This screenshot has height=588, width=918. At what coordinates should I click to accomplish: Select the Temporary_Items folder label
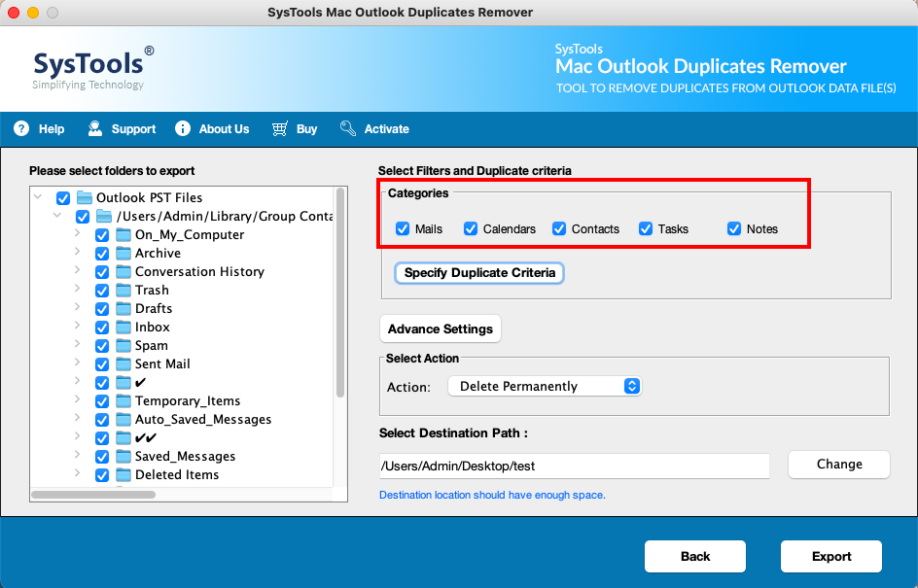coord(188,400)
